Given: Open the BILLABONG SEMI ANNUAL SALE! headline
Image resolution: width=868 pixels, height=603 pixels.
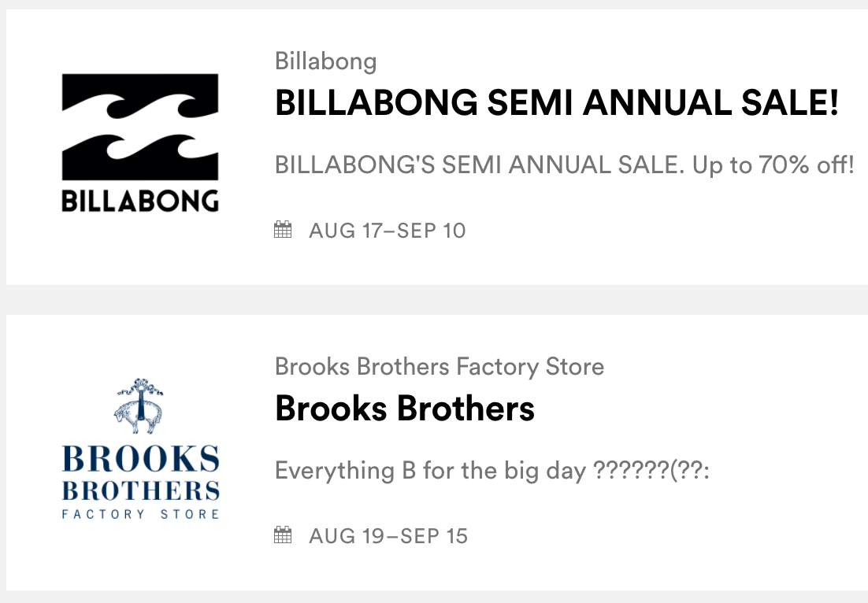Looking at the screenshot, I should (x=557, y=103).
